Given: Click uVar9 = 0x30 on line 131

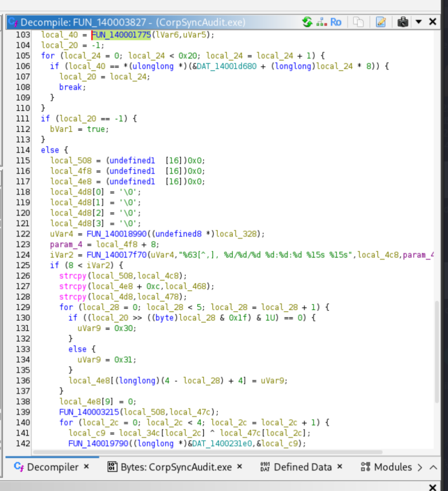Looking at the screenshot, I should click(107, 328).
